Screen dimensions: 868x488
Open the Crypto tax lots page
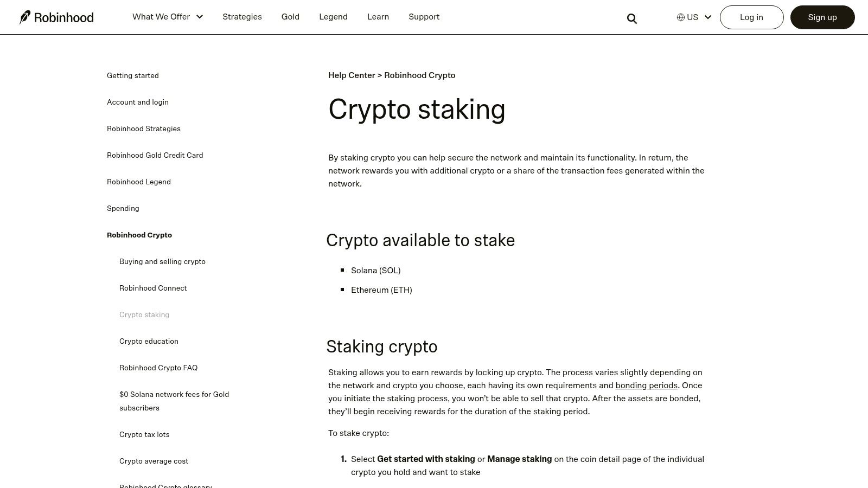(x=144, y=434)
